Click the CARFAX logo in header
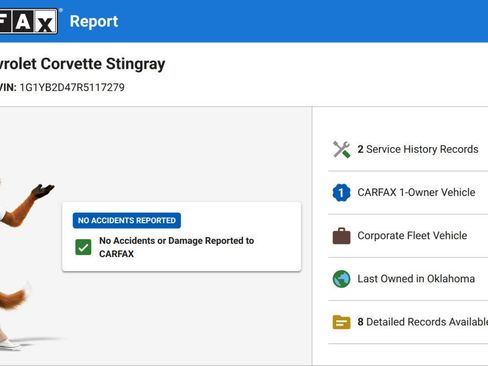This screenshot has width=488, height=366. pos(29,21)
